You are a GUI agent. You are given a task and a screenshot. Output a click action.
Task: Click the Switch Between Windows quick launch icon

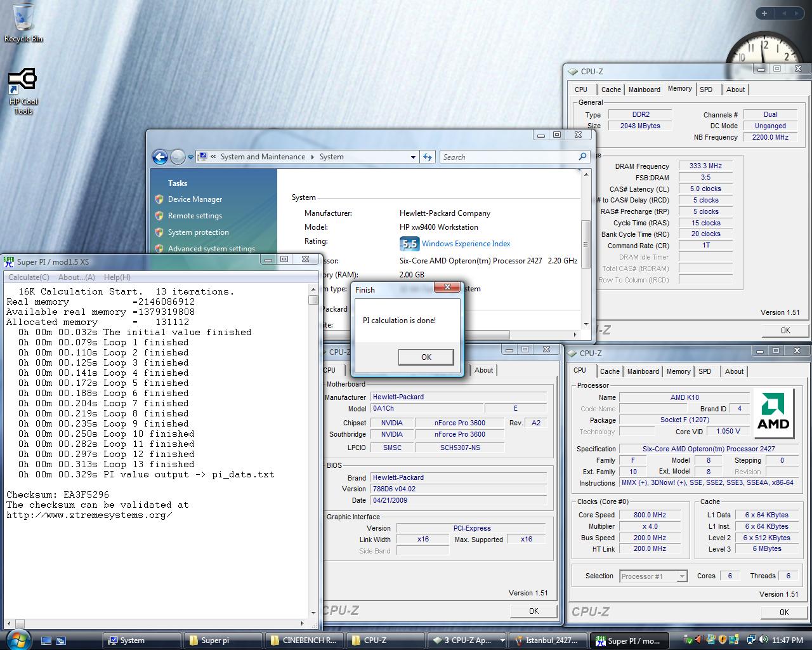coord(61,640)
